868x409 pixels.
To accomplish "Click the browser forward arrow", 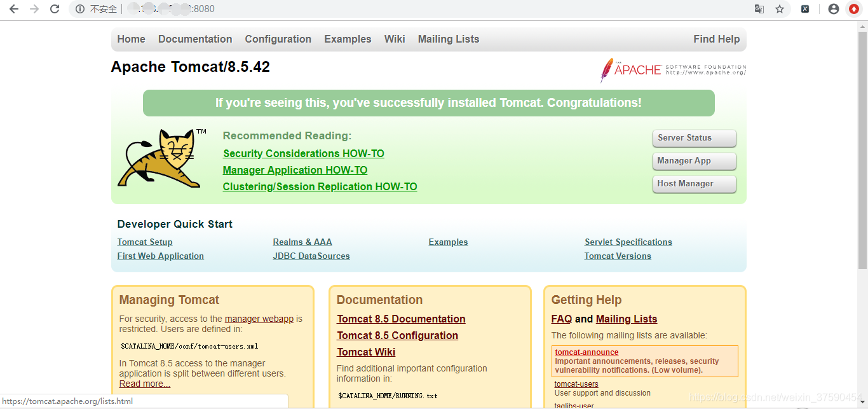I will tap(34, 9).
